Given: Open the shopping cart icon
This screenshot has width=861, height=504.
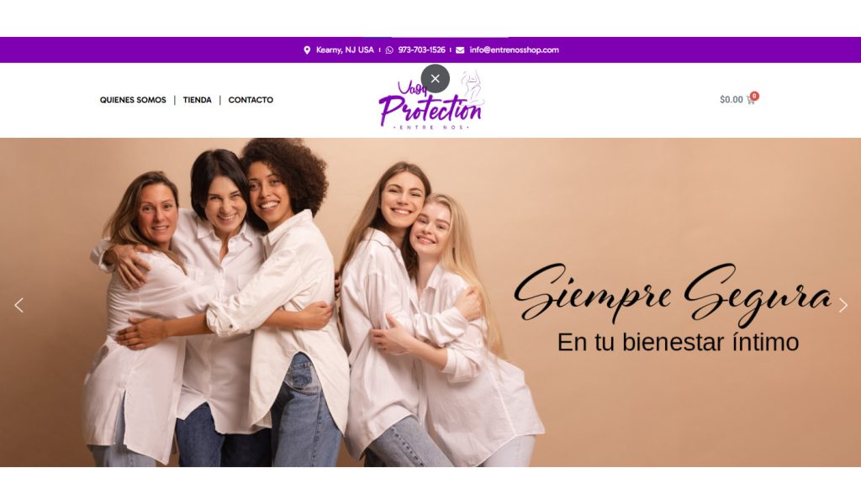Looking at the screenshot, I should (750, 100).
